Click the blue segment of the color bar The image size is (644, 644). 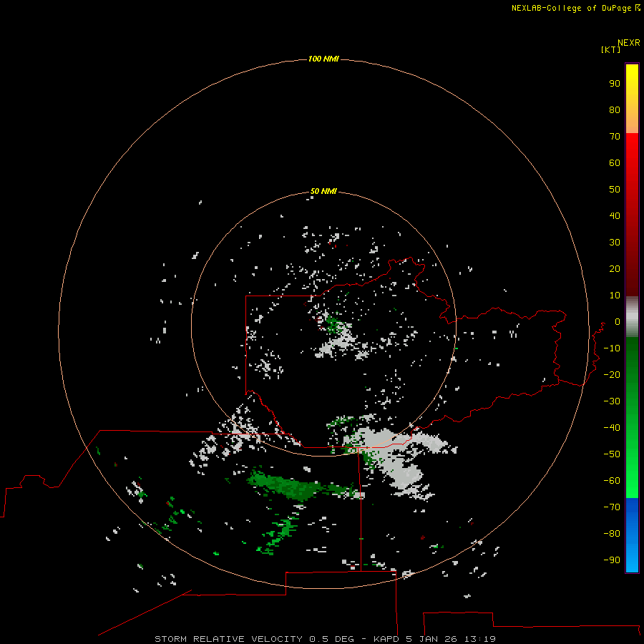(632, 535)
